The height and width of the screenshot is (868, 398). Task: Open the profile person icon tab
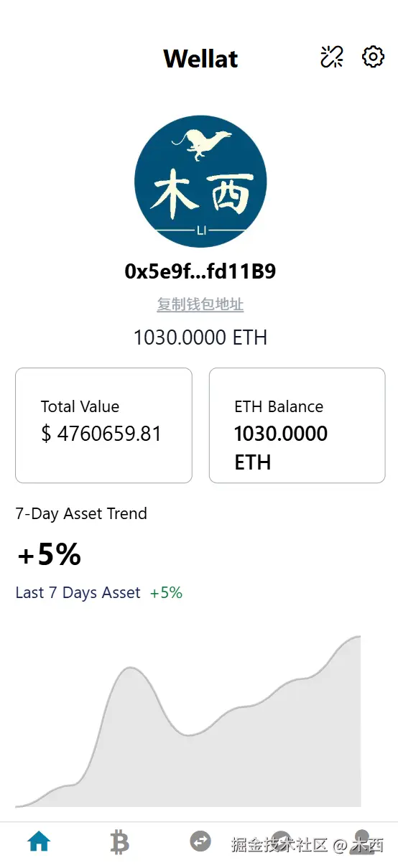click(x=362, y=841)
